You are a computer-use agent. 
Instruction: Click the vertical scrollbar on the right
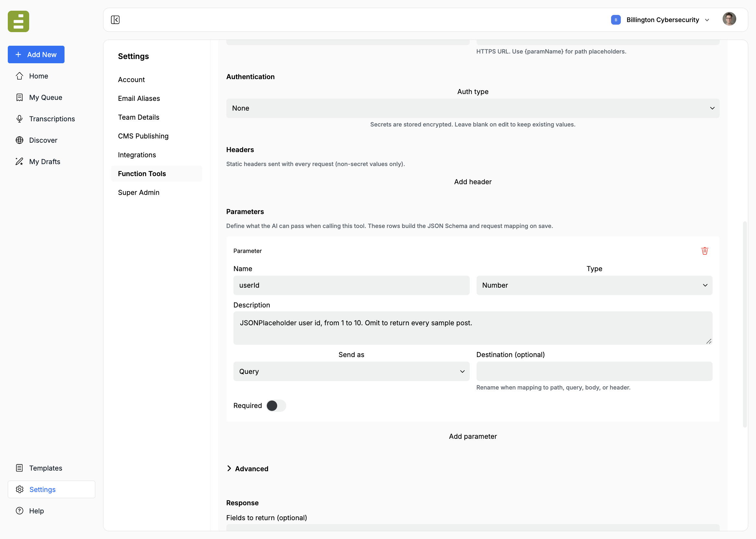pos(745,324)
